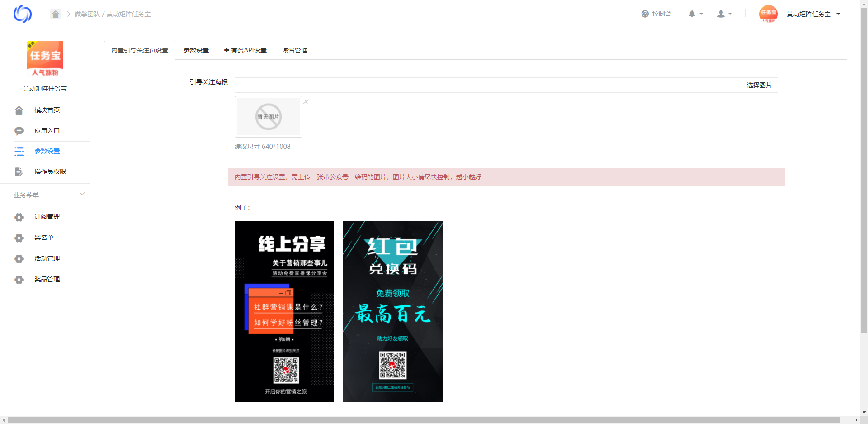Click the 引导关注海报 input field

(488, 85)
